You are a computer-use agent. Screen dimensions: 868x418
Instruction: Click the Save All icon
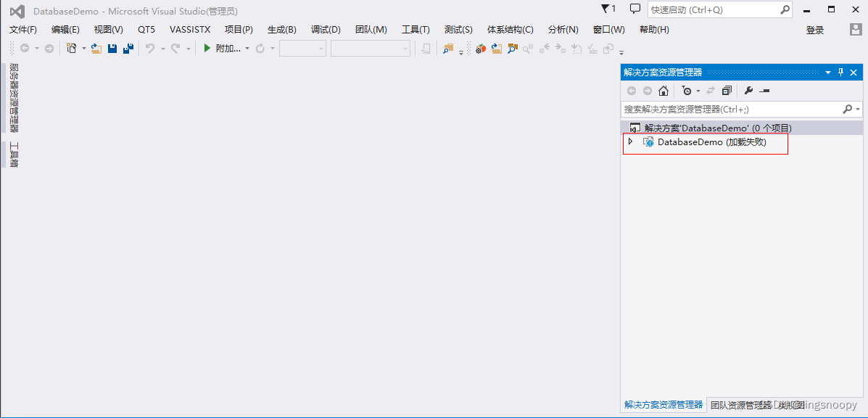(128, 49)
